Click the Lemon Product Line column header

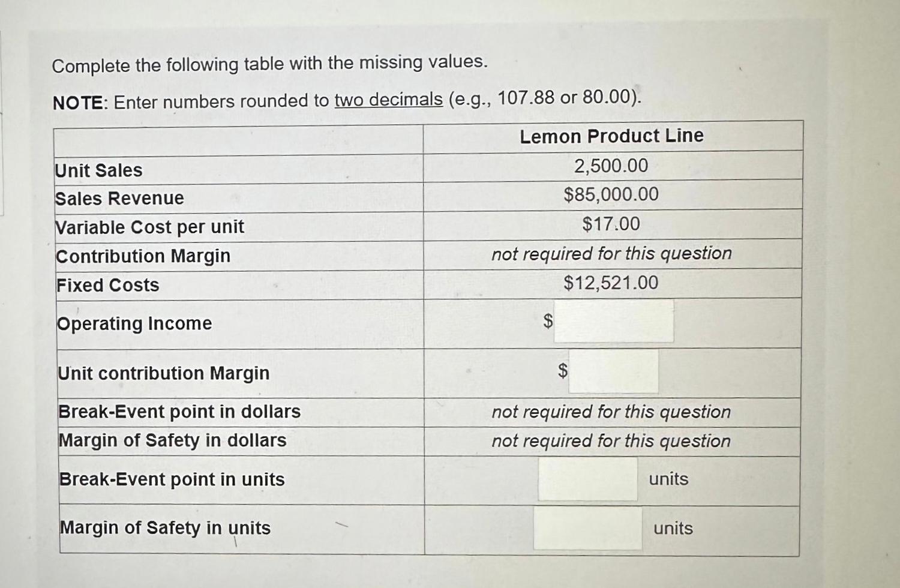[611, 136]
